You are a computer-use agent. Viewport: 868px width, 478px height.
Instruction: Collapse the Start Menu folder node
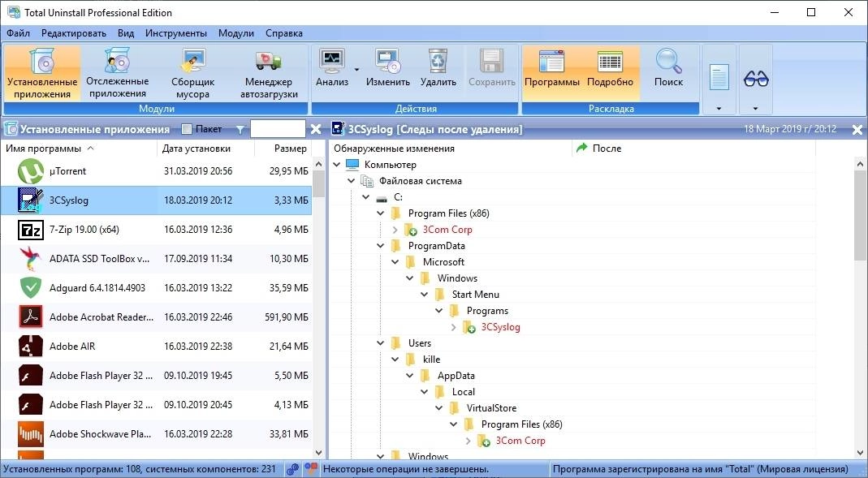point(424,295)
